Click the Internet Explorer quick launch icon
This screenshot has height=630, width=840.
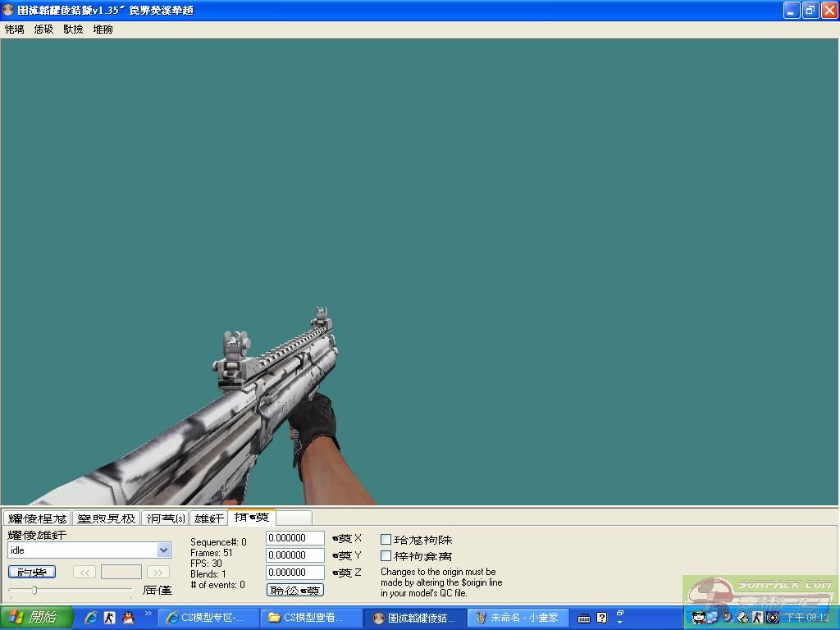pos(91,618)
